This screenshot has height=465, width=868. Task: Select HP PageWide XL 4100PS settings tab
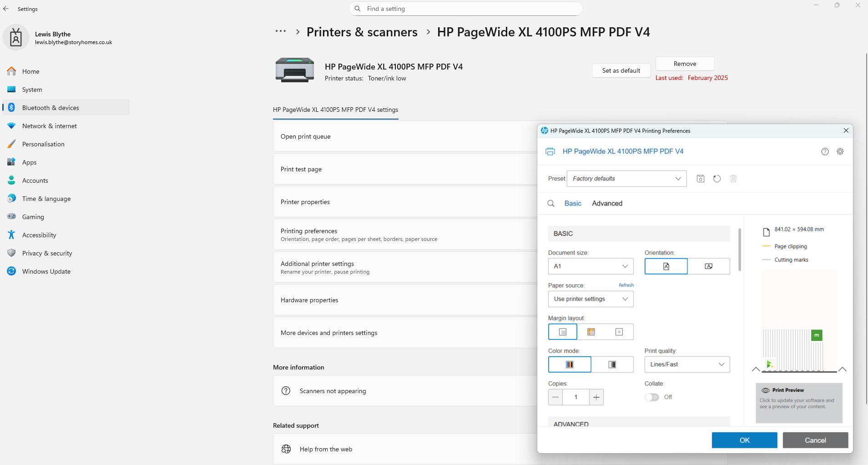tap(336, 110)
